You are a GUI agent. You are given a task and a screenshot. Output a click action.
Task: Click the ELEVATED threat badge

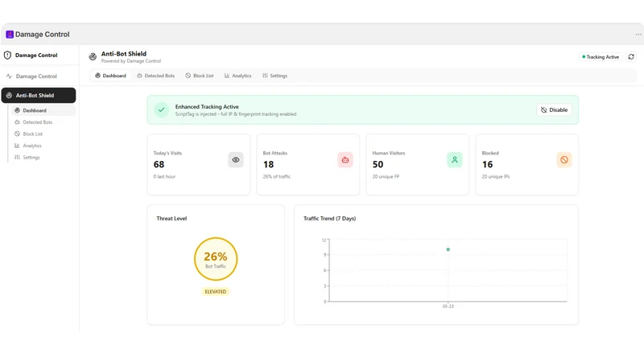click(216, 292)
